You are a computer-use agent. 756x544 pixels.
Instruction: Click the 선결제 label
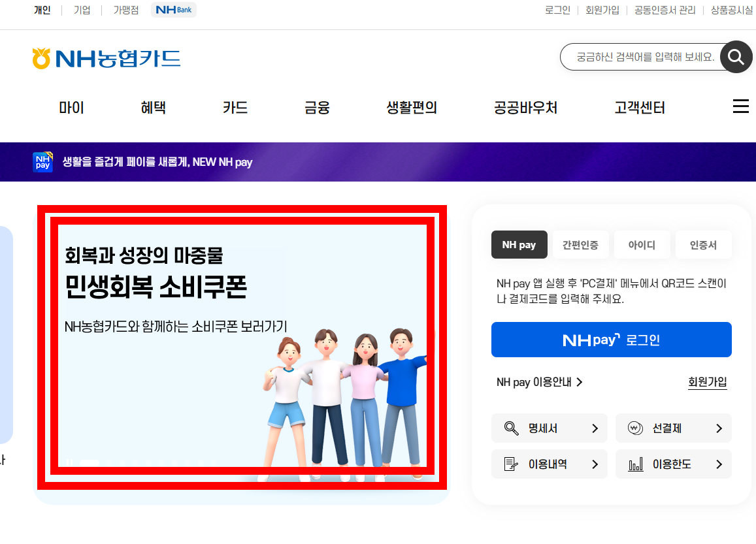click(666, 428)
